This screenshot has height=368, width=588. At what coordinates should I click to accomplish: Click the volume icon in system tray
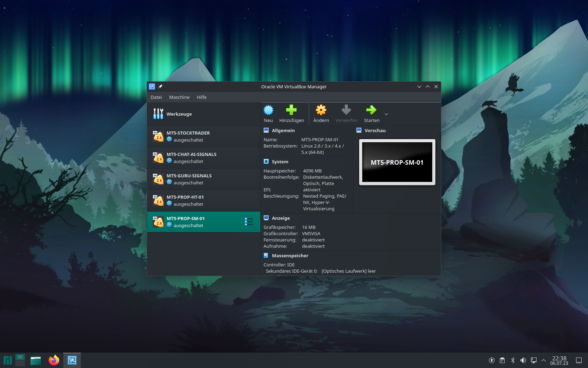pos(523,360)
